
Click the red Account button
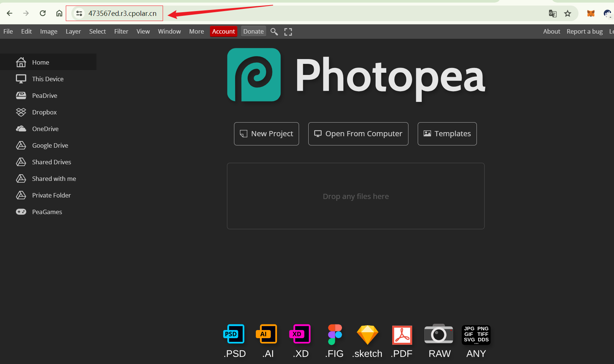[x=224, y=32]
